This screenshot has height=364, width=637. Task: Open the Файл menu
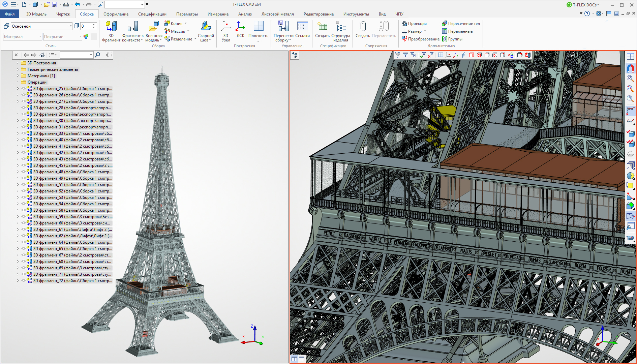[10, 14]
